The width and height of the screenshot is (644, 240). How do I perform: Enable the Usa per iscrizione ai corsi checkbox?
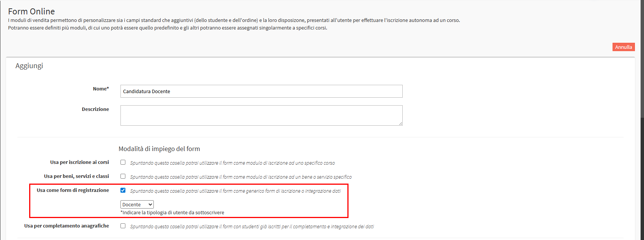pyautogui.click(x=123, y=162)
